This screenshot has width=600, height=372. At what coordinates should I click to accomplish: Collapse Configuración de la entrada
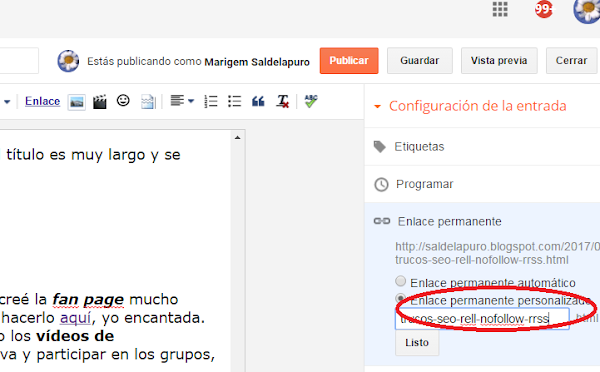(377, 107)
